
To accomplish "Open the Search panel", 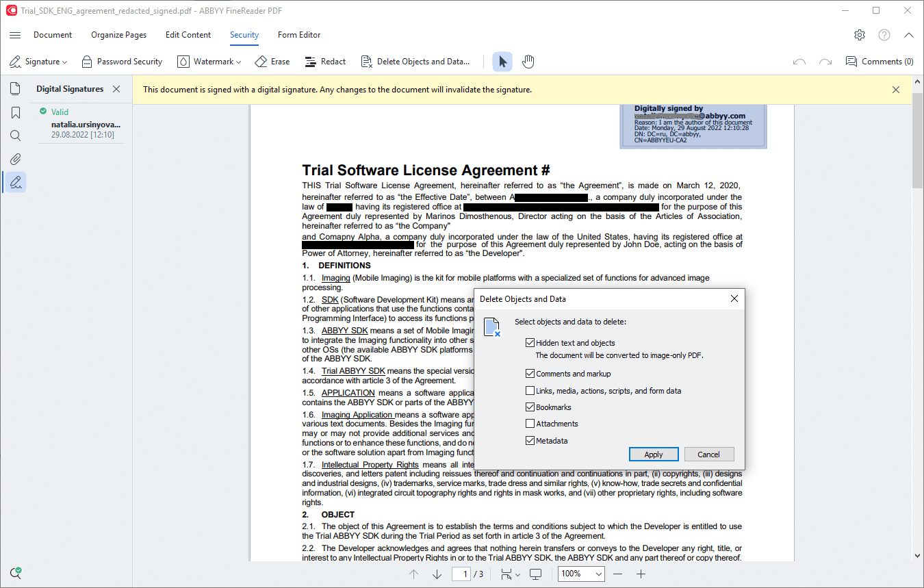I will click(x=15, y=135).
